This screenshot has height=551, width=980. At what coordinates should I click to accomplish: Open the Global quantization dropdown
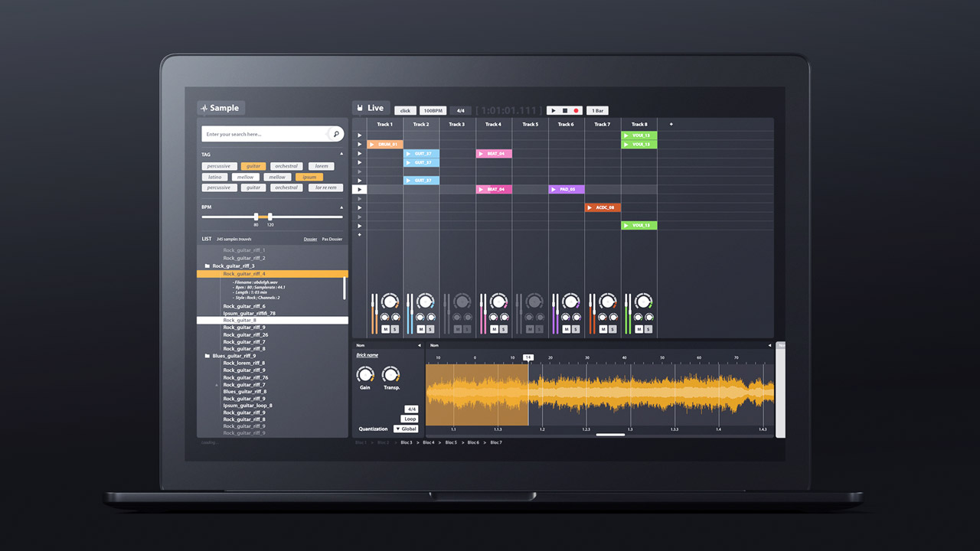[x=406, y=429]
